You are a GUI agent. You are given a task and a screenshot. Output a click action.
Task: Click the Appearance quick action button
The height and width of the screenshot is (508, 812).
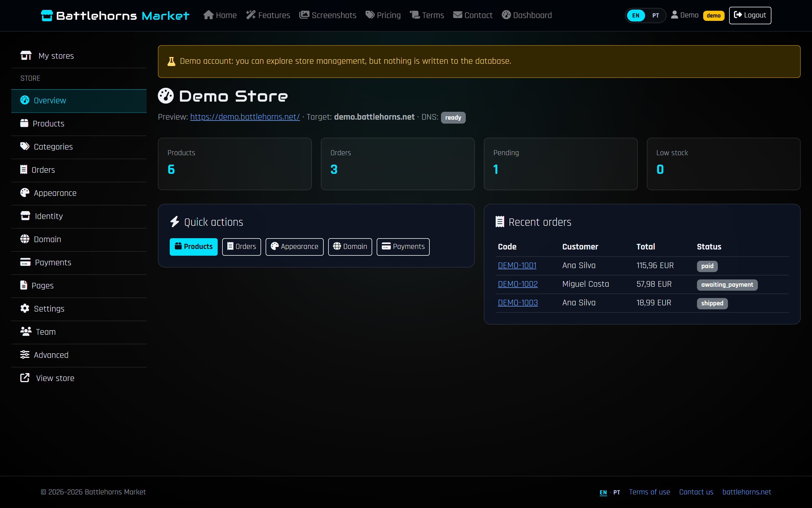pyautogui.click(x=294, y=247)
